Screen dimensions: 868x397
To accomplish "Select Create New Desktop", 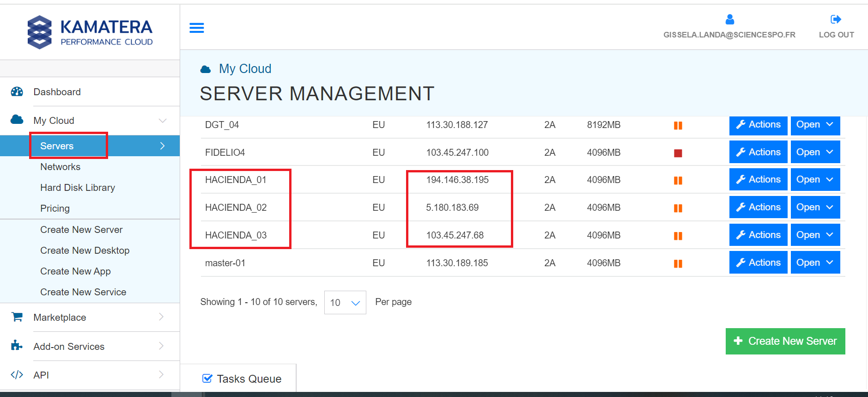I will (85, 250).
